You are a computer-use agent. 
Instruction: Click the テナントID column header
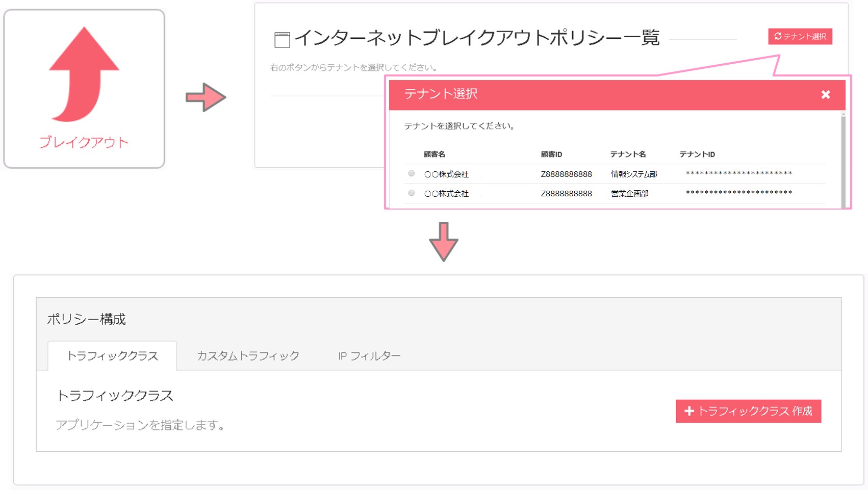point(697,154)
